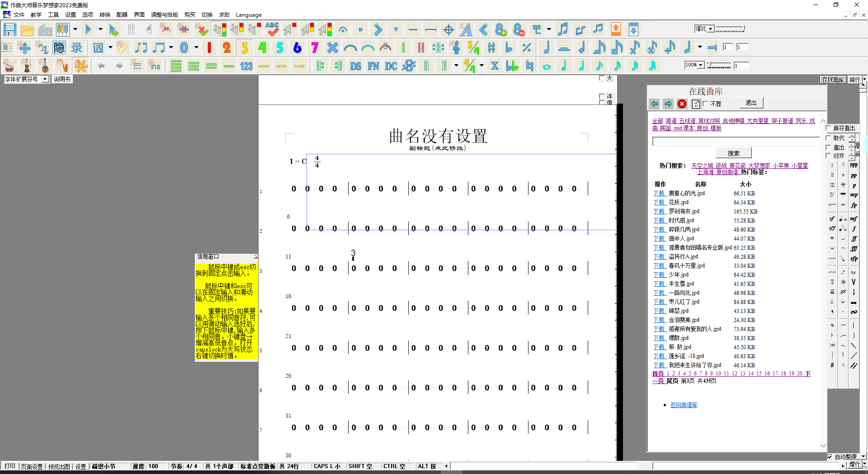
Task: Expand the 100% zoom dropdown
Action: coord(700,65)
